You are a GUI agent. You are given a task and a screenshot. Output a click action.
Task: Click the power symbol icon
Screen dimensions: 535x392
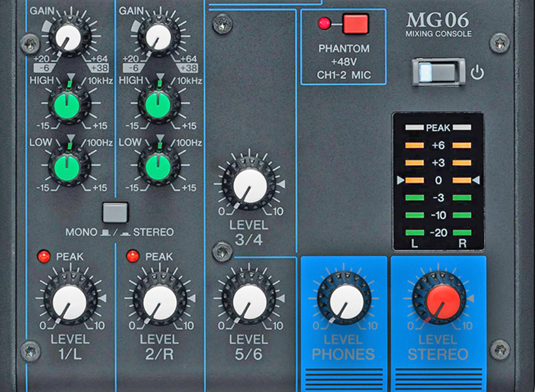click(x=478, y=72)
